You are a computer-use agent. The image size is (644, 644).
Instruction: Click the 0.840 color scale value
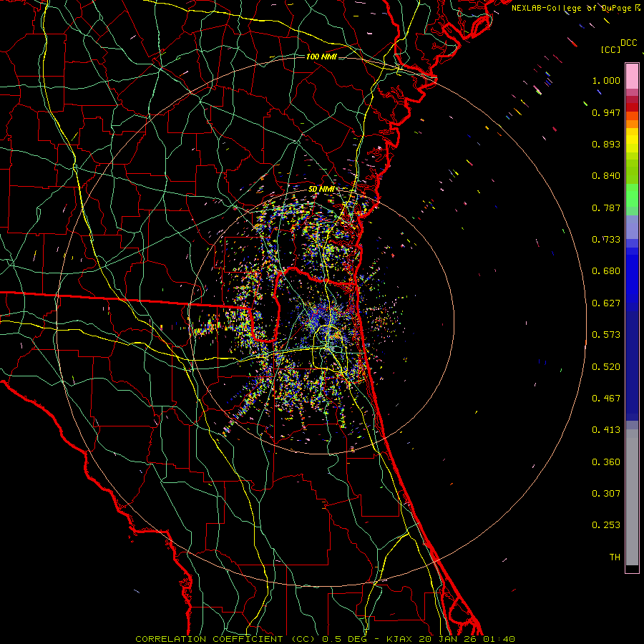606,176
